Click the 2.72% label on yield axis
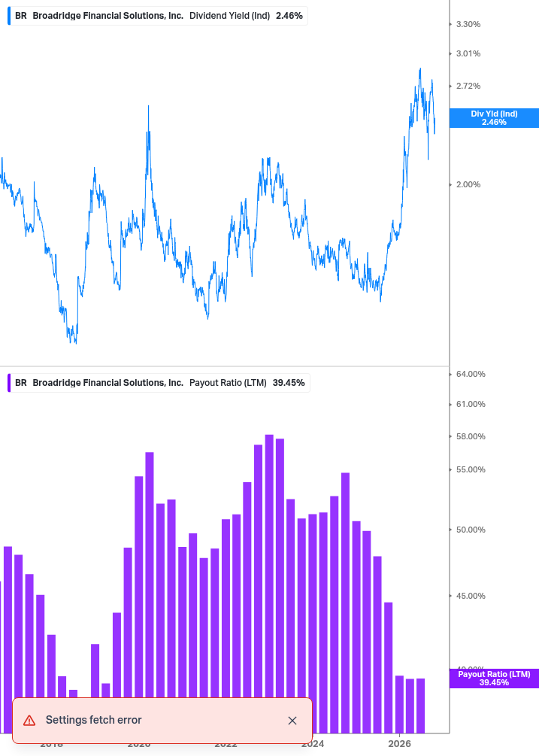Viewport: 539px width, 756px height. [x=468, y=86]
